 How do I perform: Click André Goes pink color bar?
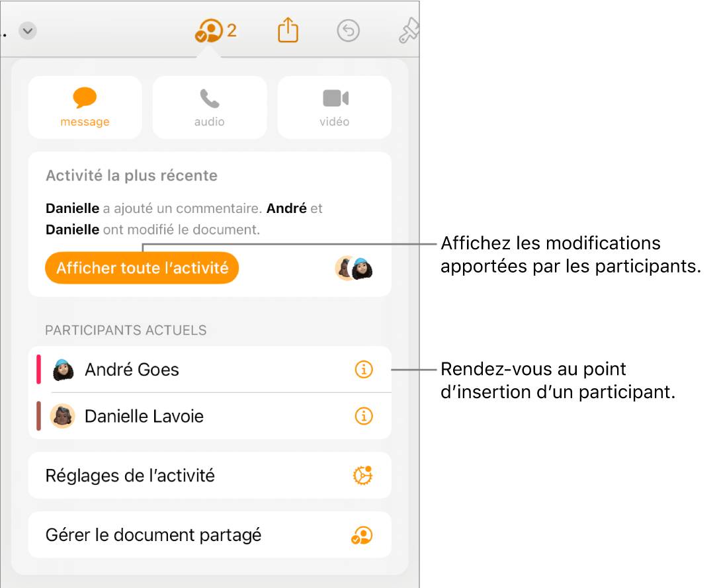coord(39,369)
